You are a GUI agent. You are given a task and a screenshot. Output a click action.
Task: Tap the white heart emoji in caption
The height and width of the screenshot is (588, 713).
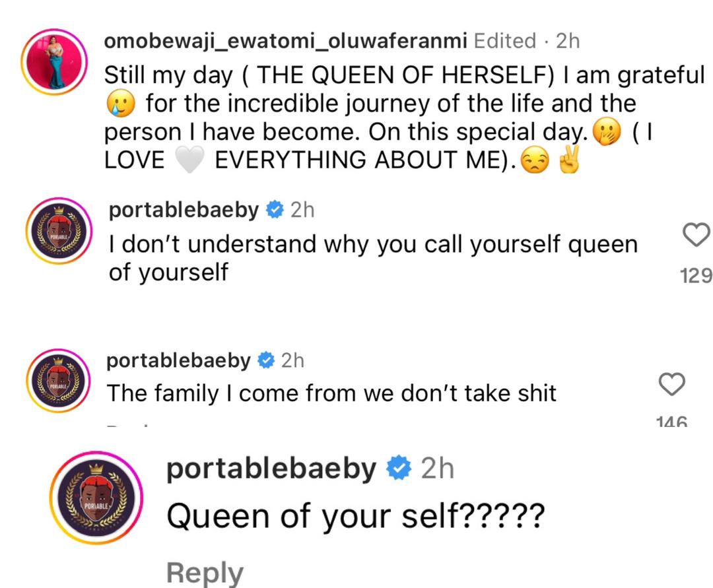pyautogui.click(x=189, y=160)
